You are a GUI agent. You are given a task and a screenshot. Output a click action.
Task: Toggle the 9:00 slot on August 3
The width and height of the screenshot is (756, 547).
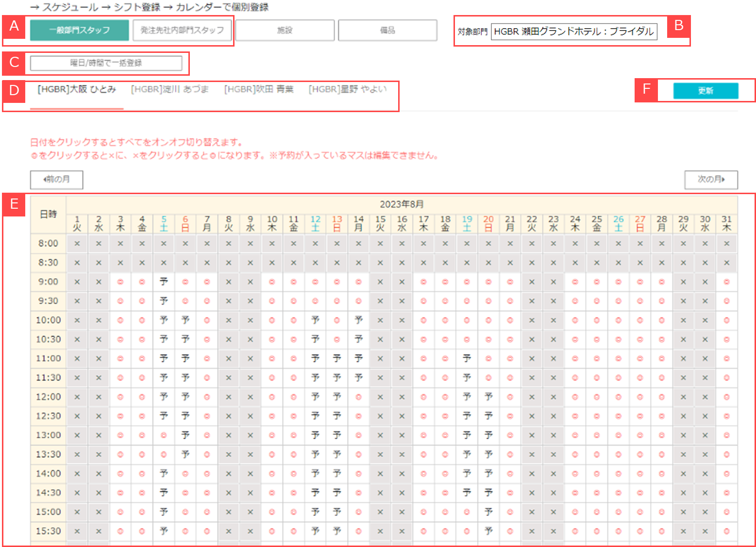[120, 282]
